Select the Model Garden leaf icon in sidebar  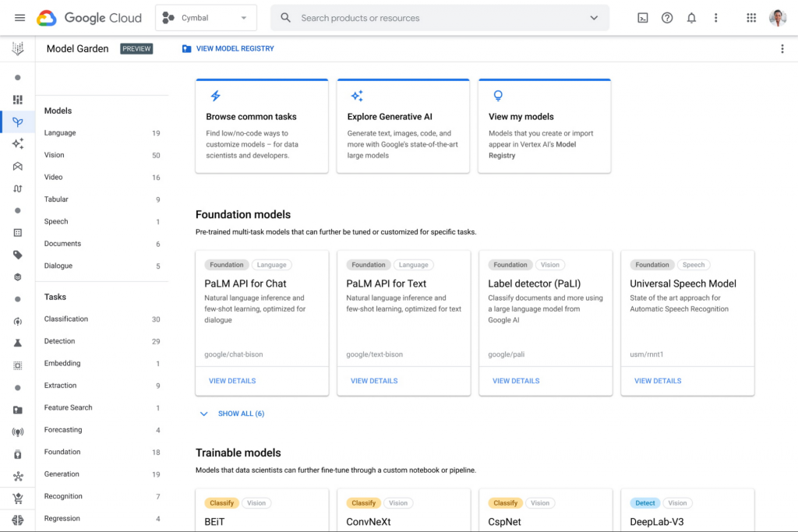click(x=18, y=121)
